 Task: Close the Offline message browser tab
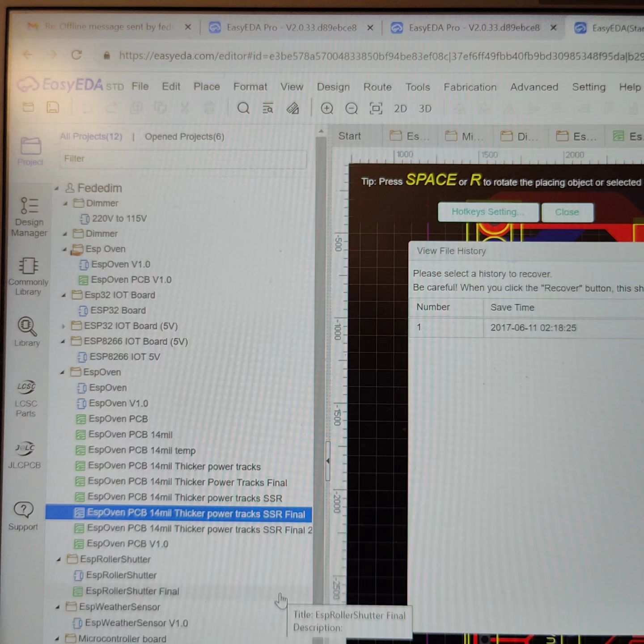[x=188, y=27]
